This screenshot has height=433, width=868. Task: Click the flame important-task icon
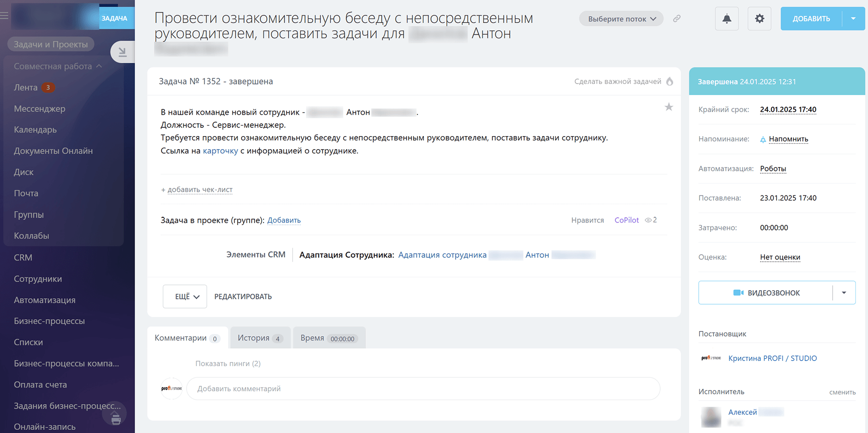click(x=670, y=82)
